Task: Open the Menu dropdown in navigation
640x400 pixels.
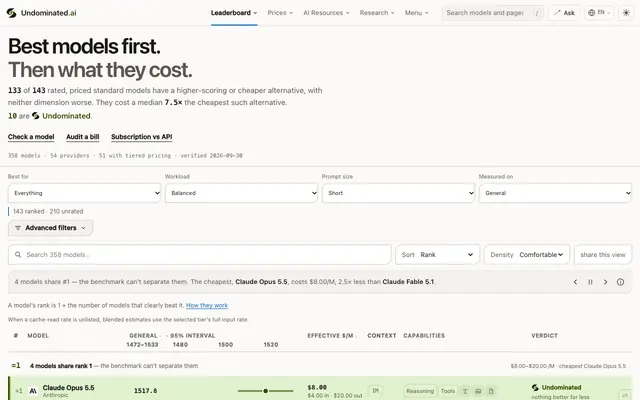Action: point(416,13)
